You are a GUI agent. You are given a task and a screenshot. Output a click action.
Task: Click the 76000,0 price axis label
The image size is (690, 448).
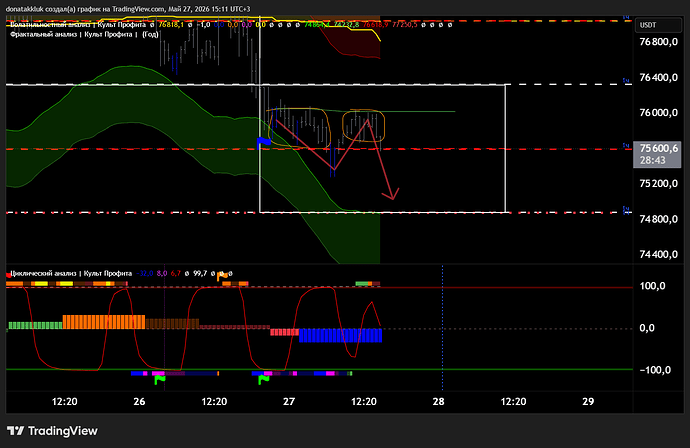pyautogui.click(x=658, y=113)
